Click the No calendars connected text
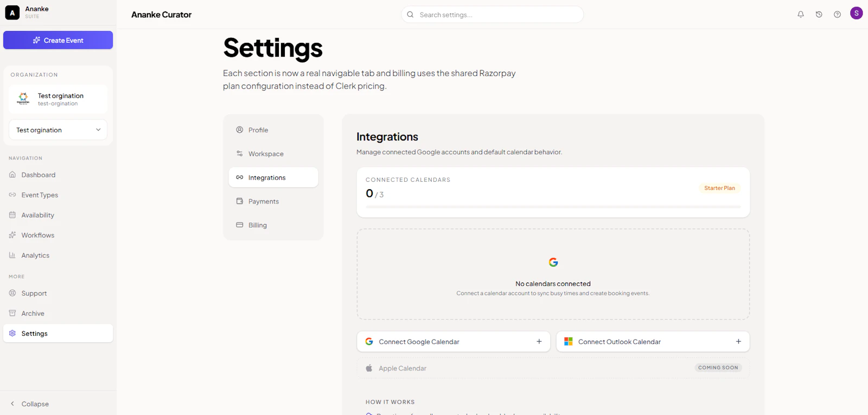Screen dimensions: 868x415 pyautogui.click(x=553, y=284)
